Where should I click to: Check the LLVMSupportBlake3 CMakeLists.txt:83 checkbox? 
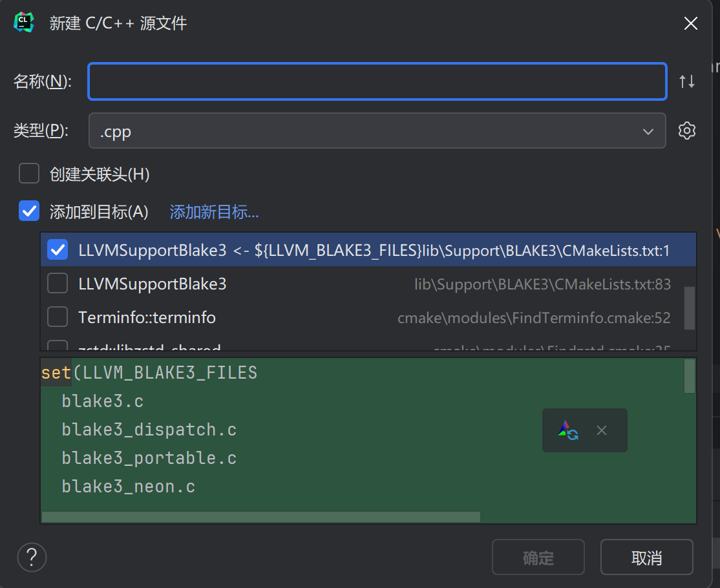pyautogui.click(x=58, y=283)
